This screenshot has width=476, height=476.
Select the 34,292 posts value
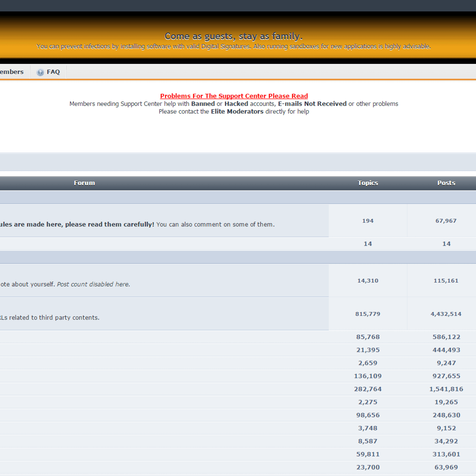446,441
